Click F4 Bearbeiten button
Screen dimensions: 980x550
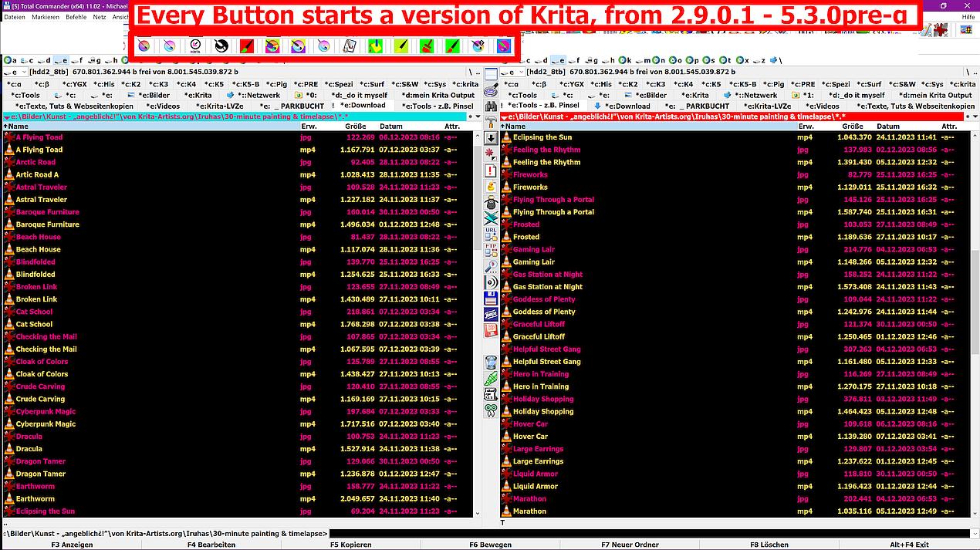[x=211, y=545]
